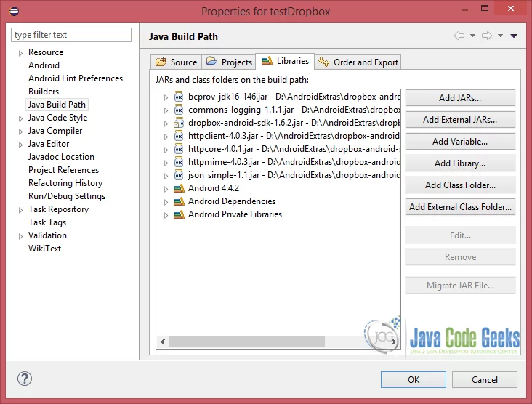This screenshot has width=532, height=404.
Task: Click the type filter text field
Action: point(71,35)
